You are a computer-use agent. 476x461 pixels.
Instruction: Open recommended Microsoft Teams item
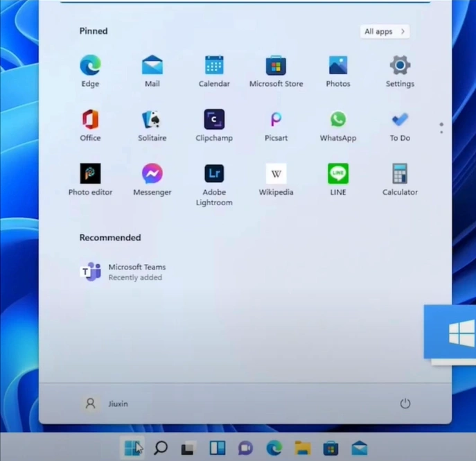(x=123, y=272)
